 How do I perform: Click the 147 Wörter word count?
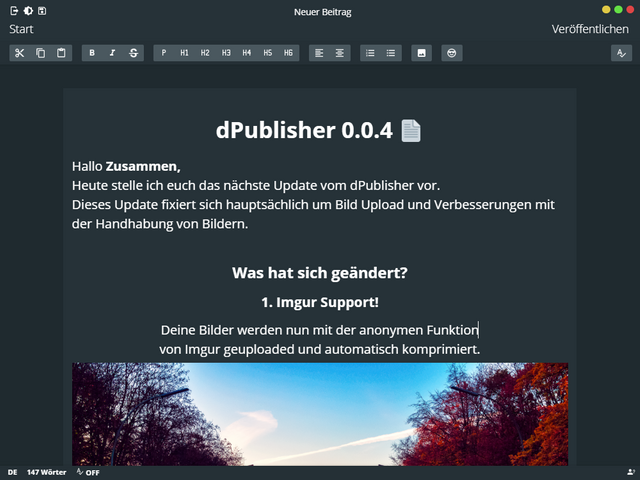[47, 472]
